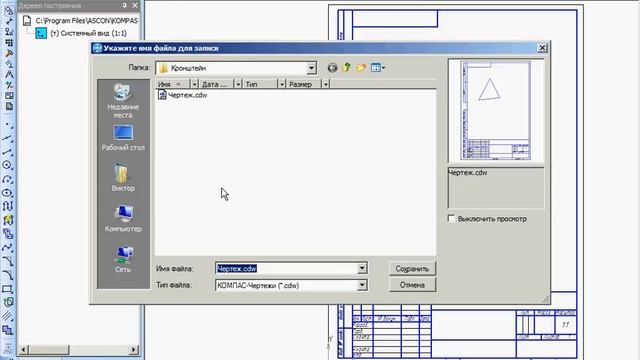
Task: Click the drawing preview thumbnail
Action: (496, 111)
